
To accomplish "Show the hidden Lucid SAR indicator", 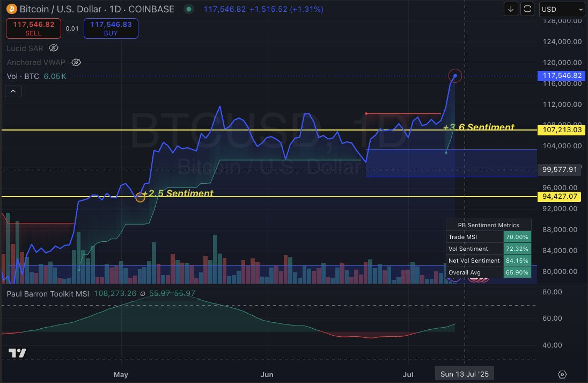I will [54, 48].
